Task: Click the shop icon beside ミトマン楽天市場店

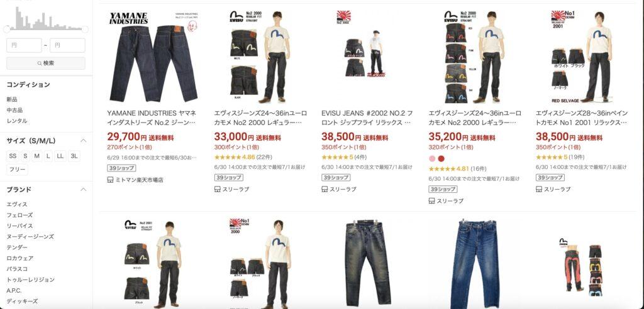Action: point(110,180)
